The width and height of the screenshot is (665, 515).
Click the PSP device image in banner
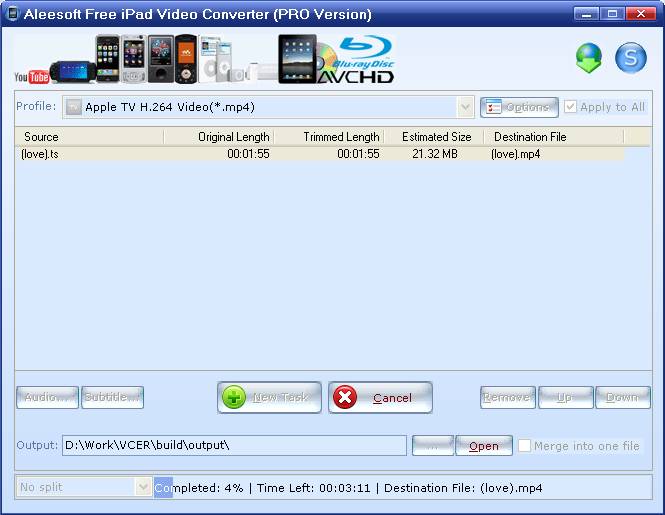[x=72, y=71]
